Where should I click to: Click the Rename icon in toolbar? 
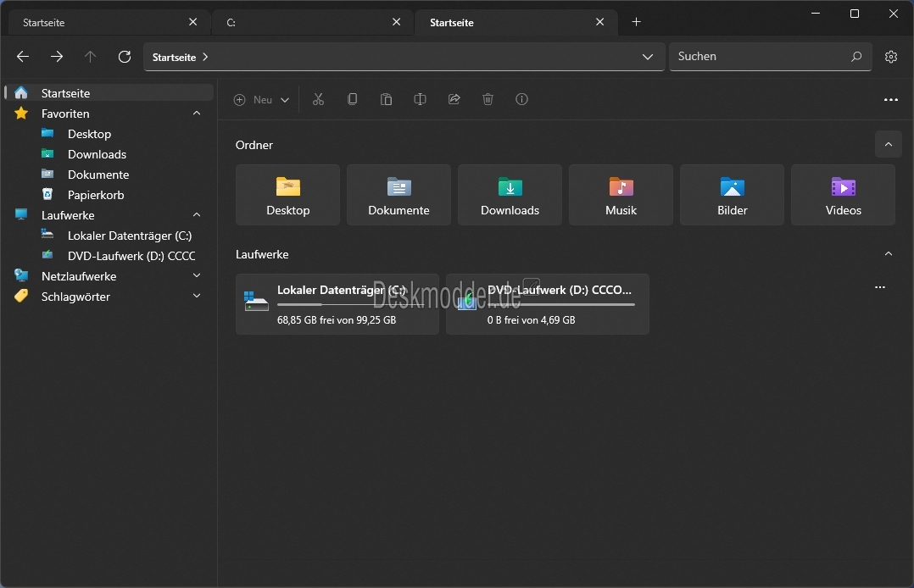(x=420, y=99)
